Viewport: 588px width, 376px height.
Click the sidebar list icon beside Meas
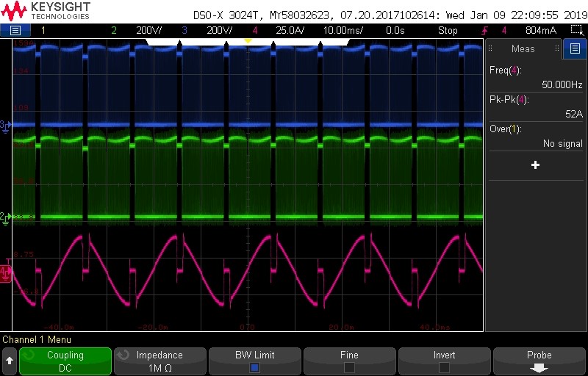pos(575,49)
